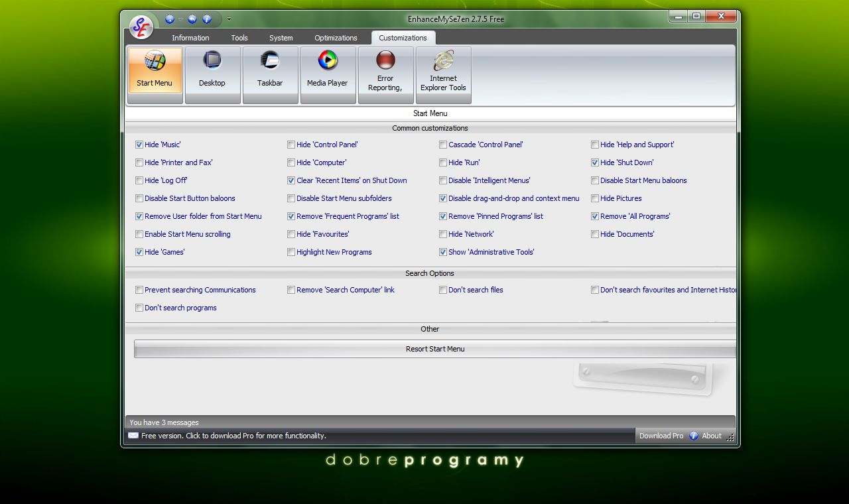Open Error Reporting section
Viewport: 849px width, 504px height.
point(385,75)
